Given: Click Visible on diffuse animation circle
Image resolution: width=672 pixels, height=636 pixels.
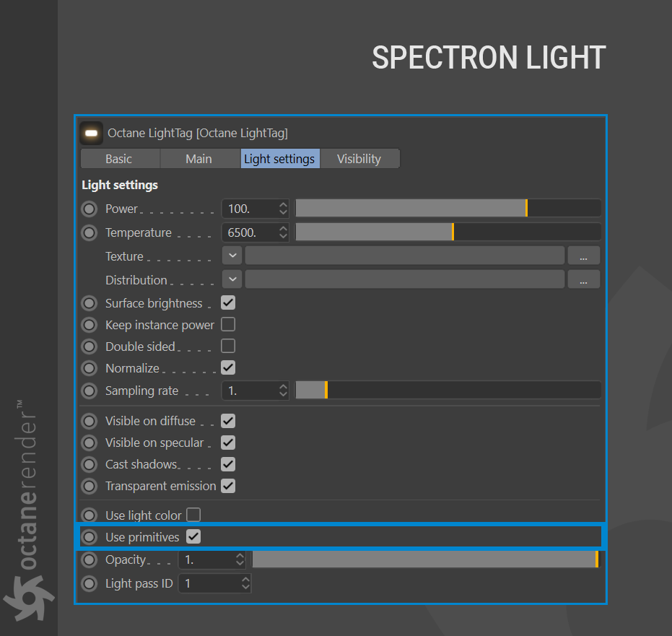Looking at the screenshot, I should 90,422.
